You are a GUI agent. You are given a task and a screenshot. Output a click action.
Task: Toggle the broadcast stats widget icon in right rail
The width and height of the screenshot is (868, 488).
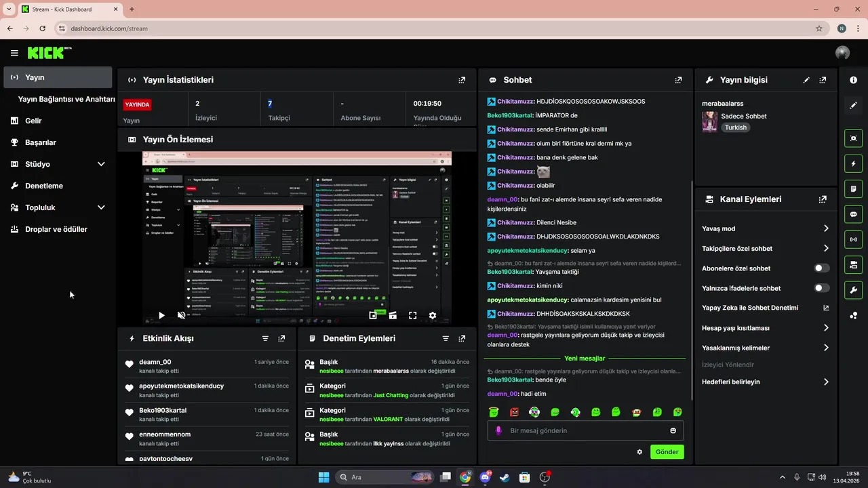coord(853,239)
